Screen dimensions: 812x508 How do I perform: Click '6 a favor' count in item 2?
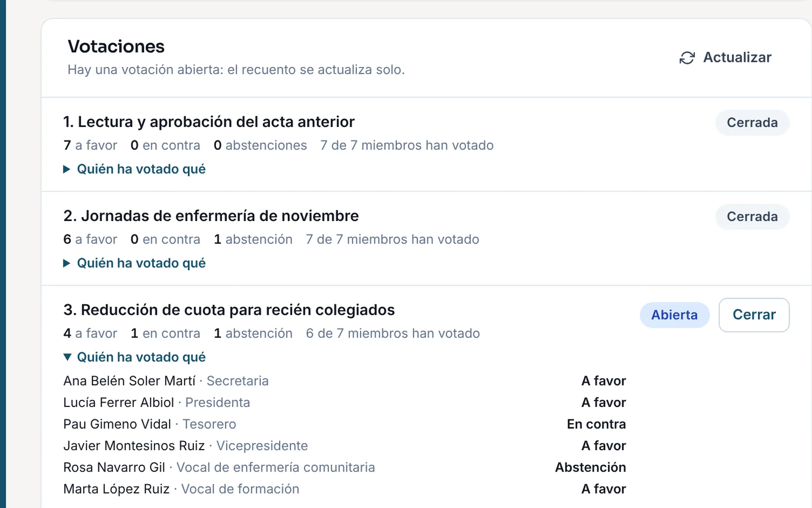(90, 239)
